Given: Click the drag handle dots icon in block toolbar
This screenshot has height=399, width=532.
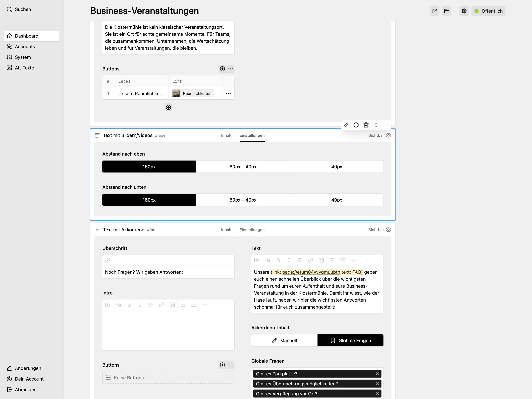Looking at the screenshot, I should [x=376, y=125].
